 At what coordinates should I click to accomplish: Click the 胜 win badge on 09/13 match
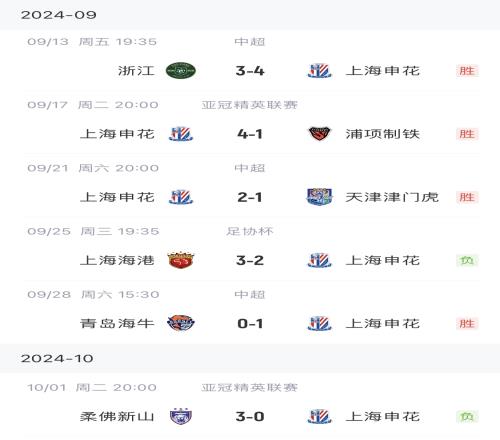[467, 71]
